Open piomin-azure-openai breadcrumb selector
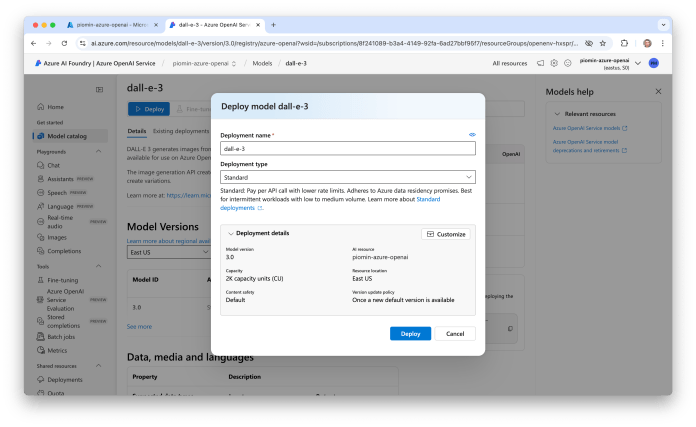This screenshot has height=427, width=696. click(x=204, y=63)
